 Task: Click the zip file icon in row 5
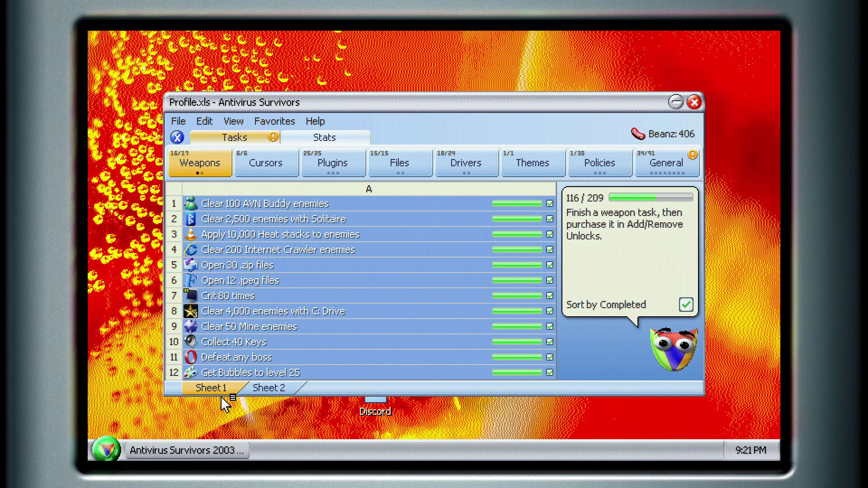coord(191,265)
